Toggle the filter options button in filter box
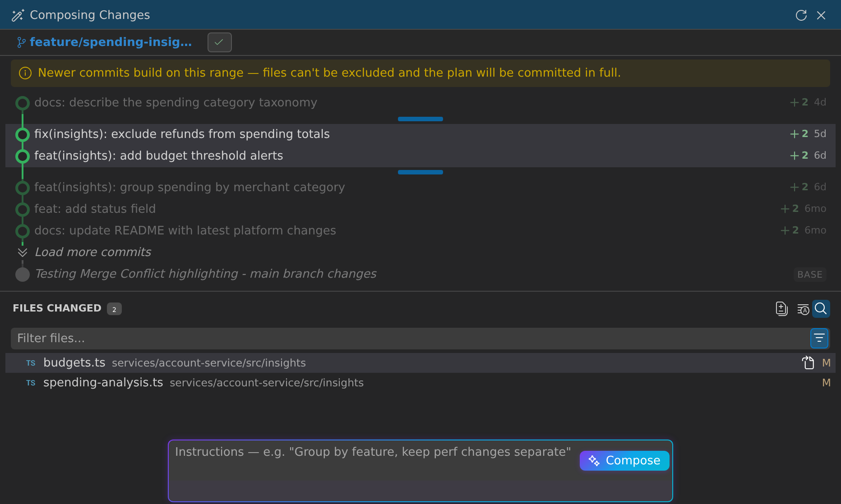 point(819,339)
